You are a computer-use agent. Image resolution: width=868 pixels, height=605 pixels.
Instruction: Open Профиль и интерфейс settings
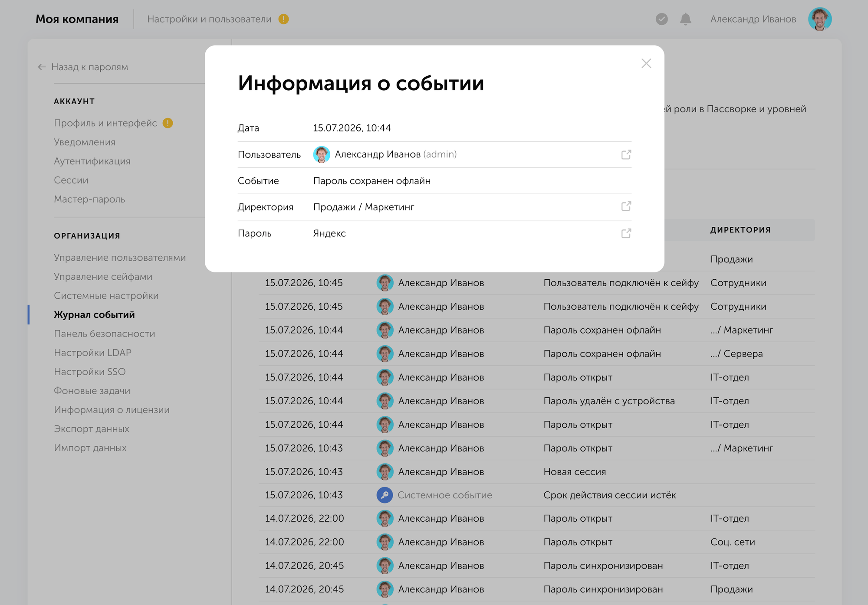pos(105,123)
